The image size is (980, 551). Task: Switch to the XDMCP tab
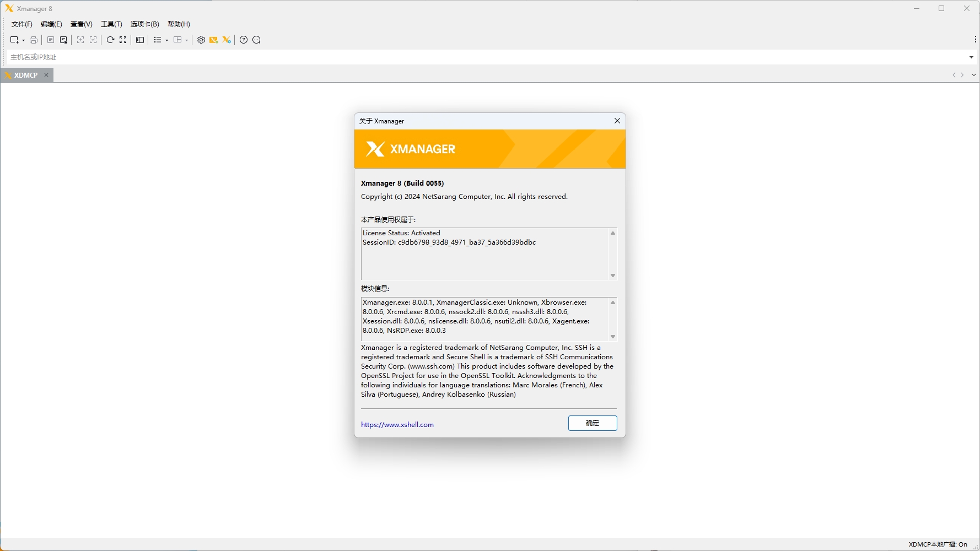point(25,75)
